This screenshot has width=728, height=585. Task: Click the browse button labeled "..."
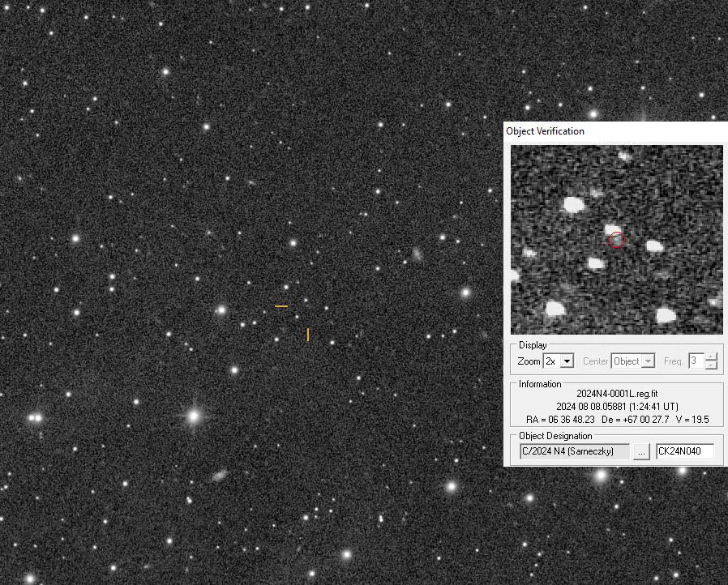(x=641, y=451)
